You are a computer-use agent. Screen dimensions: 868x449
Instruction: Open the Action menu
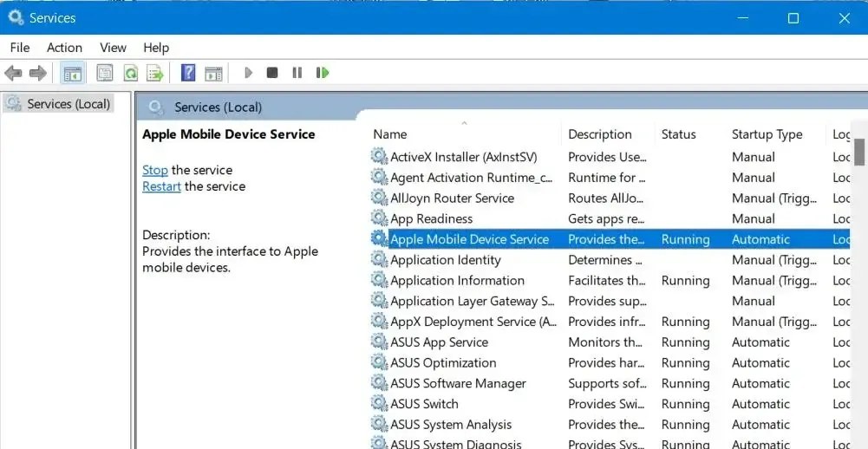pyautogui.click(x=64, y=48)
